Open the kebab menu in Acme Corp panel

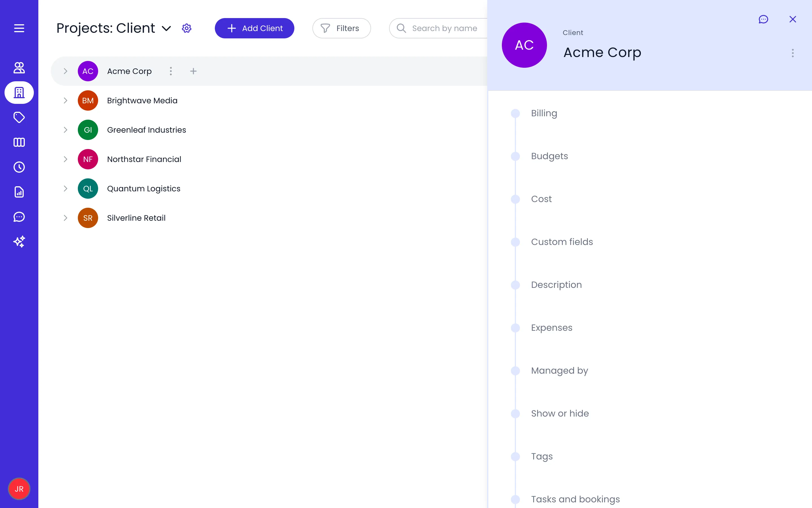tap(793, 53)
